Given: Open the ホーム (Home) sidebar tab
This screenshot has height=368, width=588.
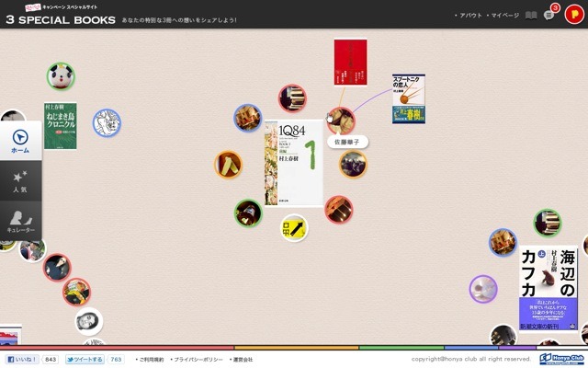Looking at the screenshot, I should [x=20, y=141].
